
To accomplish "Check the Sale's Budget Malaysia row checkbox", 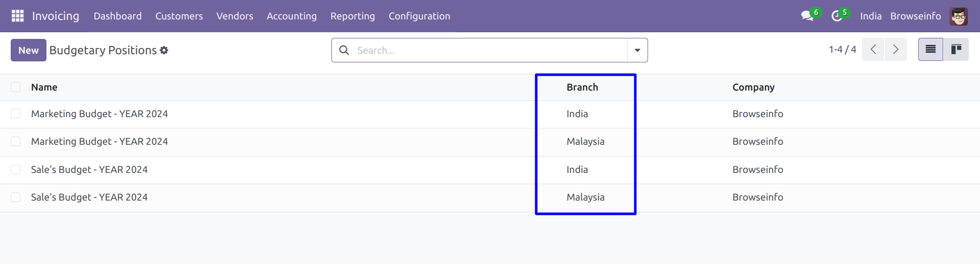I will tap(16, 197).
